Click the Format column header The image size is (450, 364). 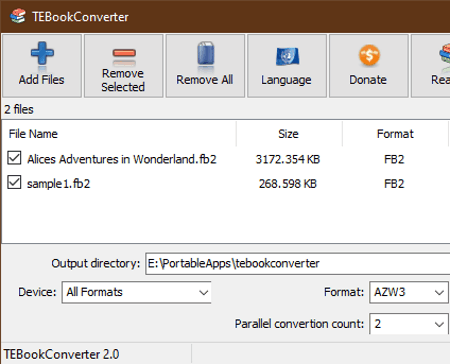coord(395,134)
